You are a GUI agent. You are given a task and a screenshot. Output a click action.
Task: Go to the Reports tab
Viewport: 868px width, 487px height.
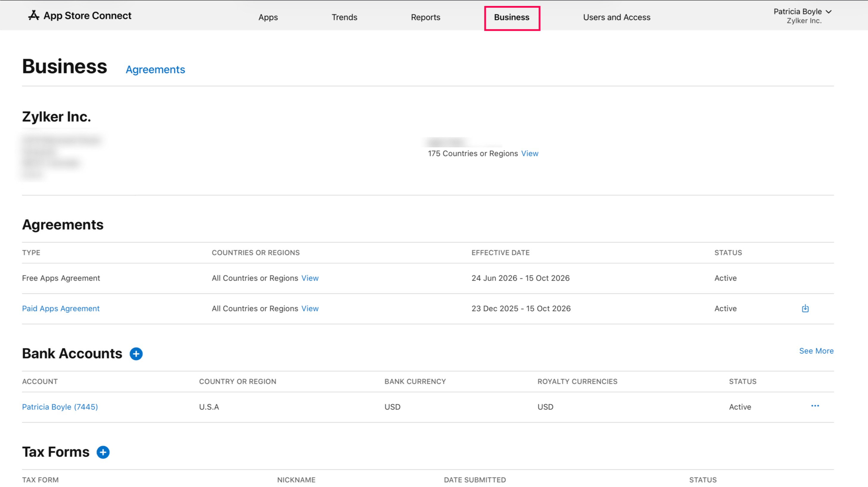tap(426, 17)
